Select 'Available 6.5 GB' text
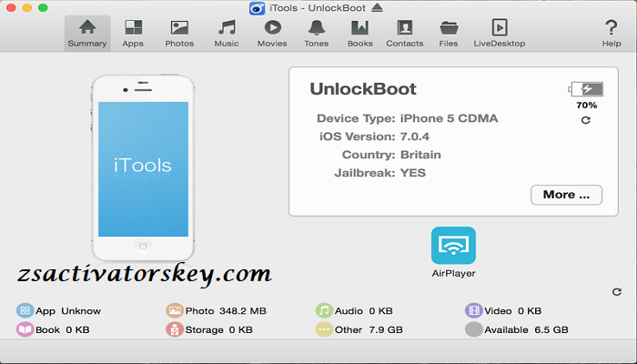637x364 pixels. pos(526,329)
